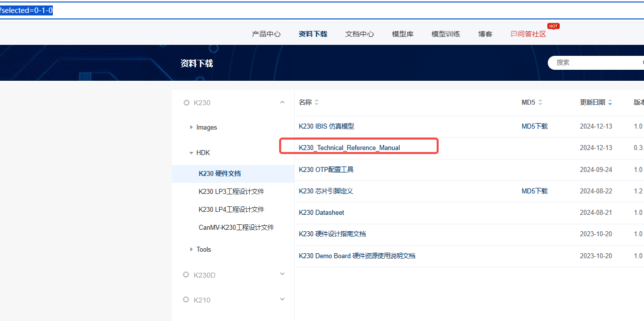Click the K230 chip icon in sidebar

186,103
